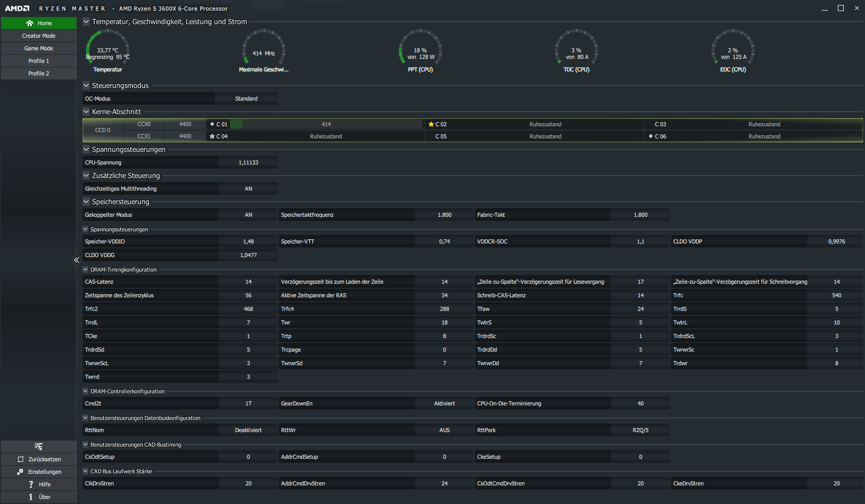This screenshot has width=865, height=504.
Task: Click the gears icon beside Einstellungen
Action: (x=20, y=472)
